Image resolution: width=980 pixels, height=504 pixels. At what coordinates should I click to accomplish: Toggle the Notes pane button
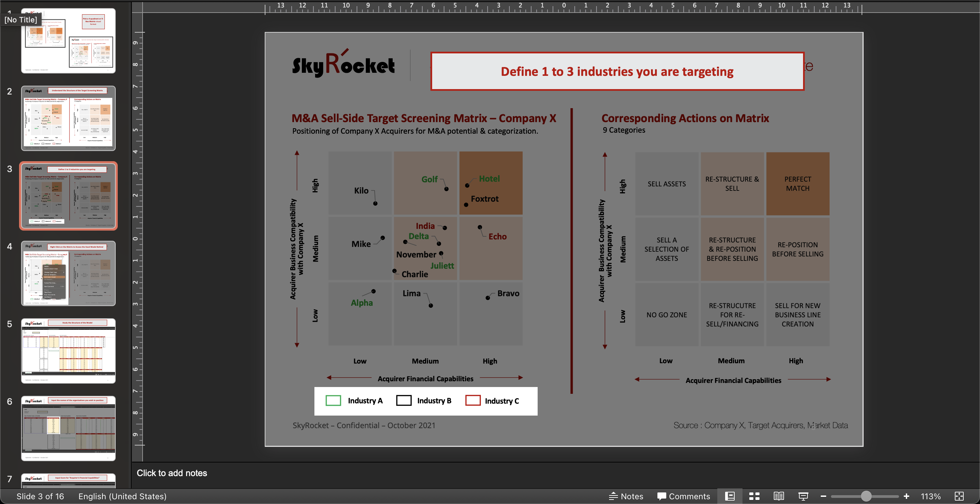626,496
